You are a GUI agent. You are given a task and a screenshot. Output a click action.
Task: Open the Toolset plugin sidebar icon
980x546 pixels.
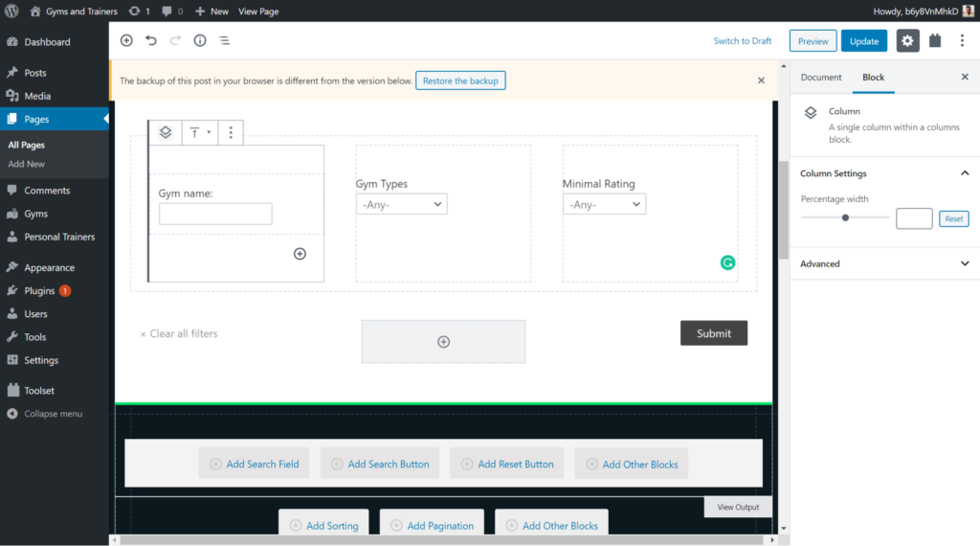pos(935,40)
